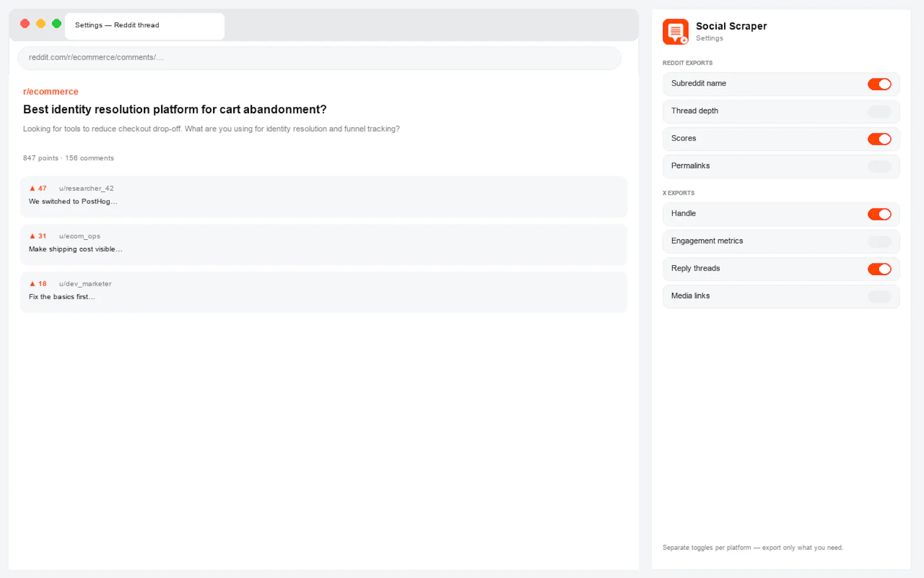Viewport: 924px width, 578px height.
Task: Click the footer note about separate toggles
Action: point(752,548)
